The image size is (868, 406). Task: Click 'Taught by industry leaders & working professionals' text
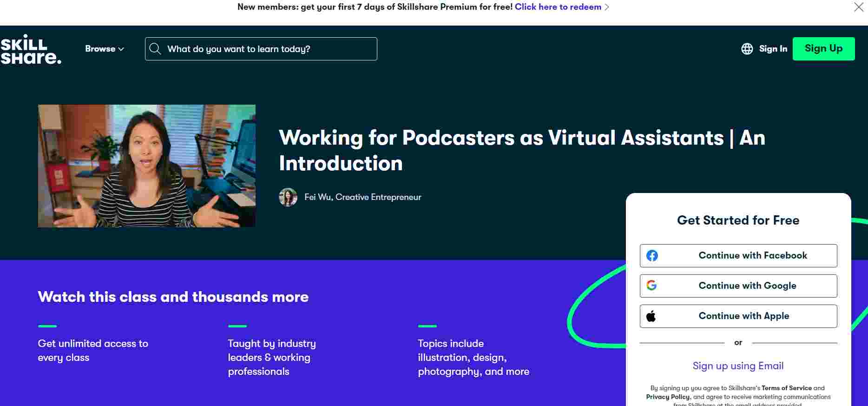point(272,358)
